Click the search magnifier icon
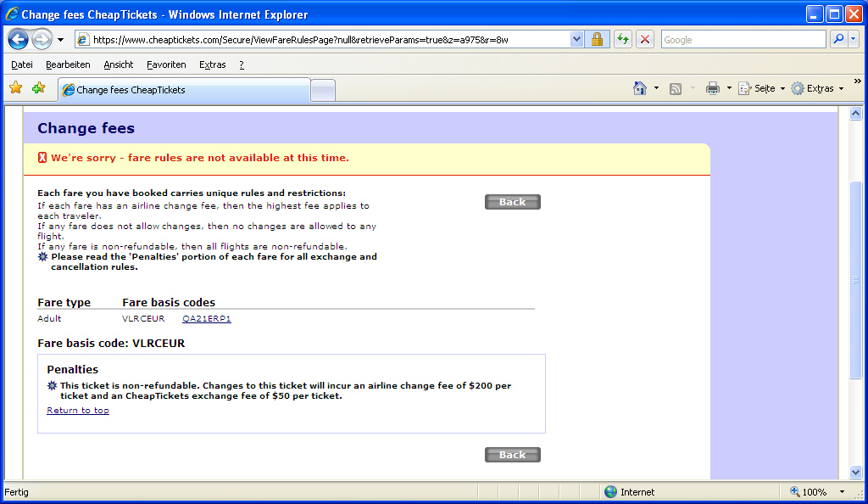This screenshot has width=868, height=504. coord(837,40)
